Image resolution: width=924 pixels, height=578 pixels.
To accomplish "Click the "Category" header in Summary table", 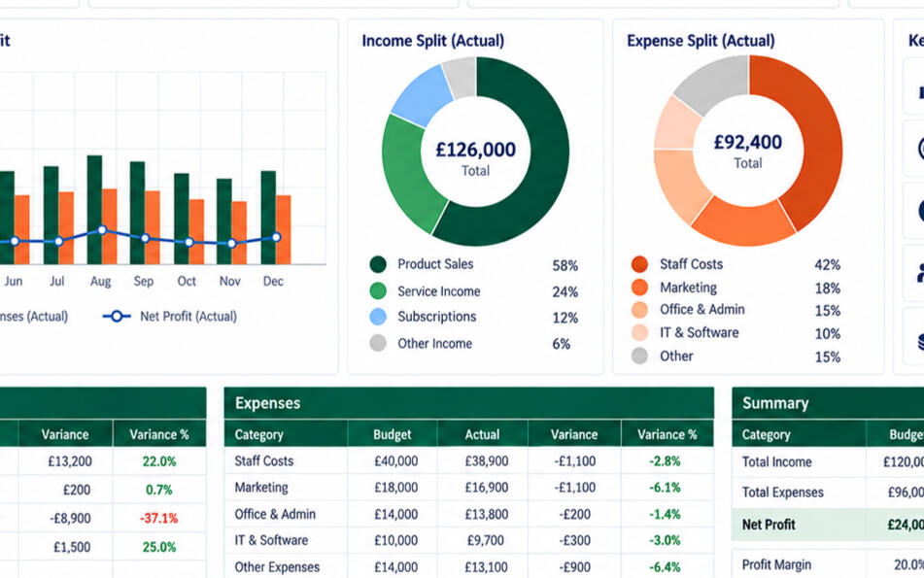I will [x=766, y=435].
